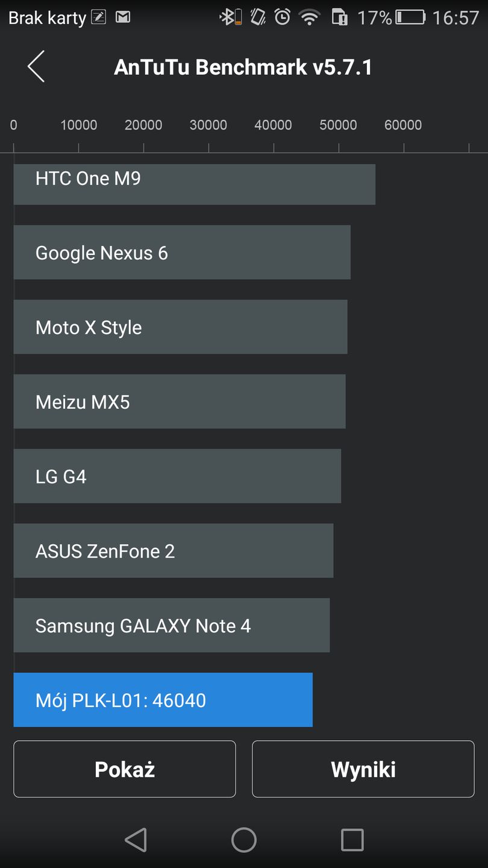Viewport: 488px width, 868px height.
Task: Select the LG G4 bar
Action: (x=177, y=476)
